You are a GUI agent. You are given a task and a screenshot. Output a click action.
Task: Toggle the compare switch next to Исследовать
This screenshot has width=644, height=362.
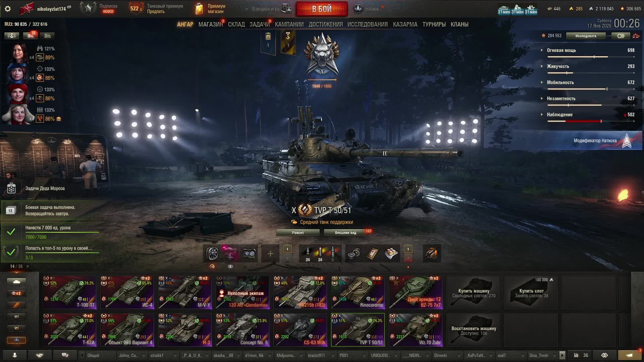point(621,36)
